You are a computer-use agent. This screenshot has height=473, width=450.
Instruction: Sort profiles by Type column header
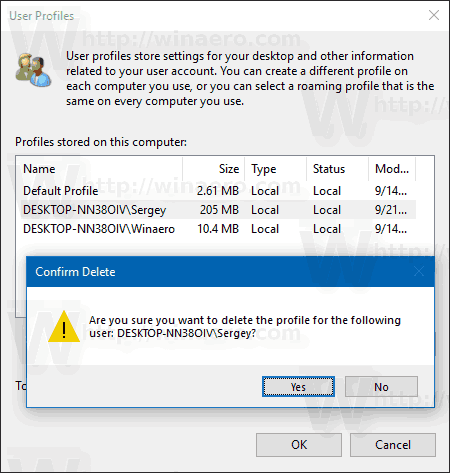276,169
